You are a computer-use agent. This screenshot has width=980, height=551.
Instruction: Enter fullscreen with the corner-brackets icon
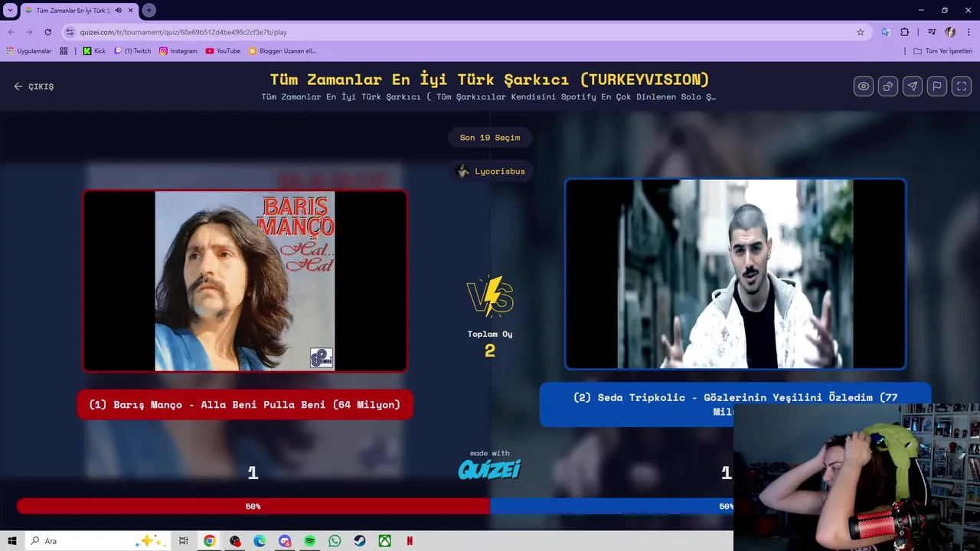pyautogui.click(x=962, y=86)
